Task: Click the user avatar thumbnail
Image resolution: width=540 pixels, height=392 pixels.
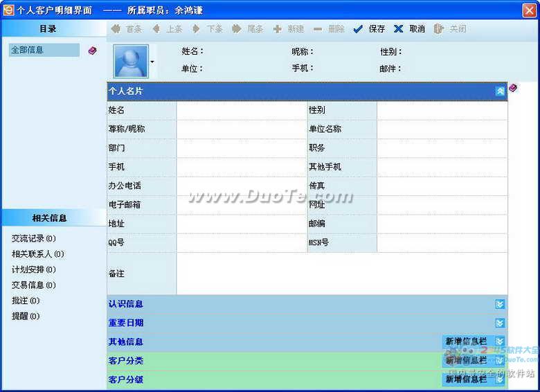Action: [x=130, y=62]
